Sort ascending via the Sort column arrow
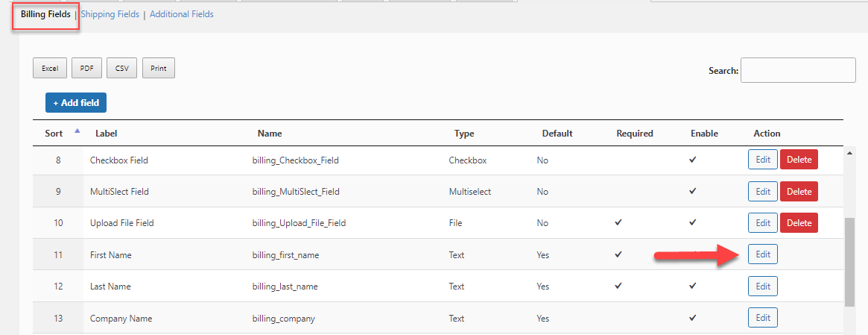Screen dimensions: 868x335 [77, 132]
